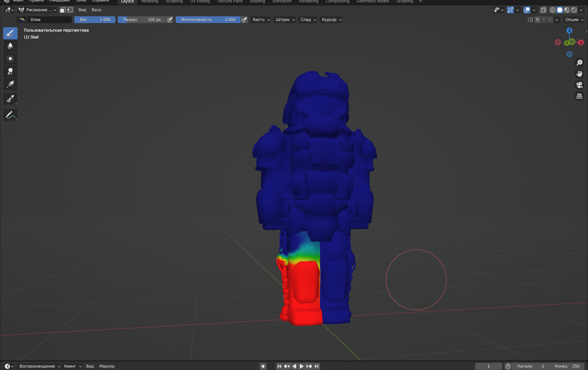
Task: Expand gizmo options arrow
Action: click(x=517, y=10)
